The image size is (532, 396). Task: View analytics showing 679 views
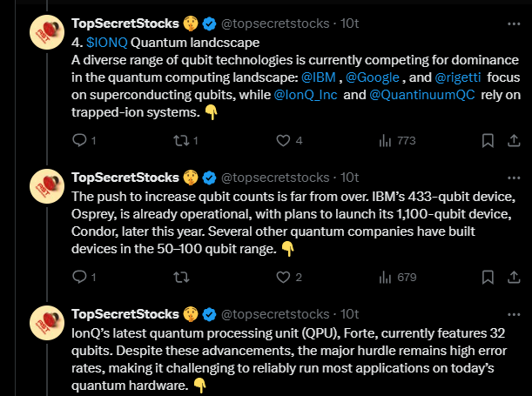click(x=397, y=278)
